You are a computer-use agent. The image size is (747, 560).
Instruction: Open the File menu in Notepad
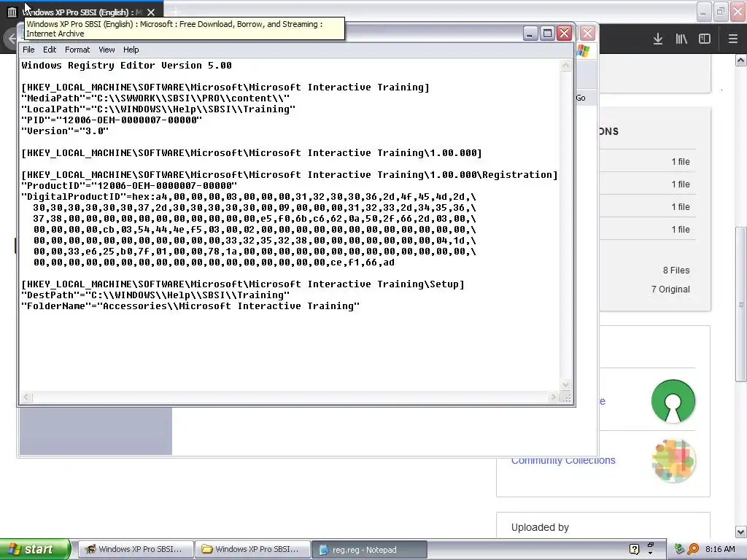pyautogui.click(x=28, y=50)
